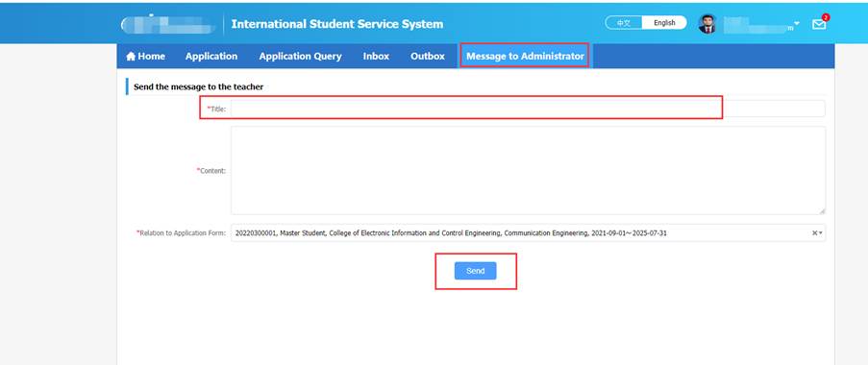
Task: Click the red unread-messages badge
Action: (x=826, y=17)
